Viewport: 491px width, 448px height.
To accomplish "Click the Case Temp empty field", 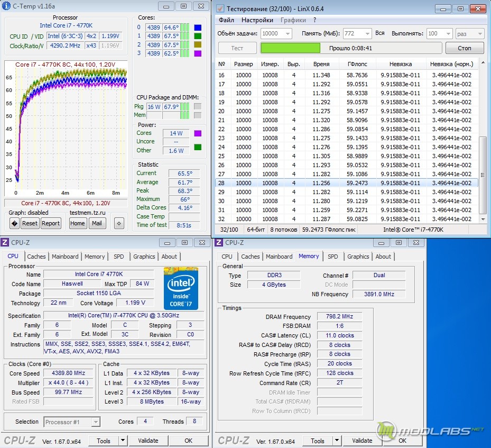I will tap(184, 216).
